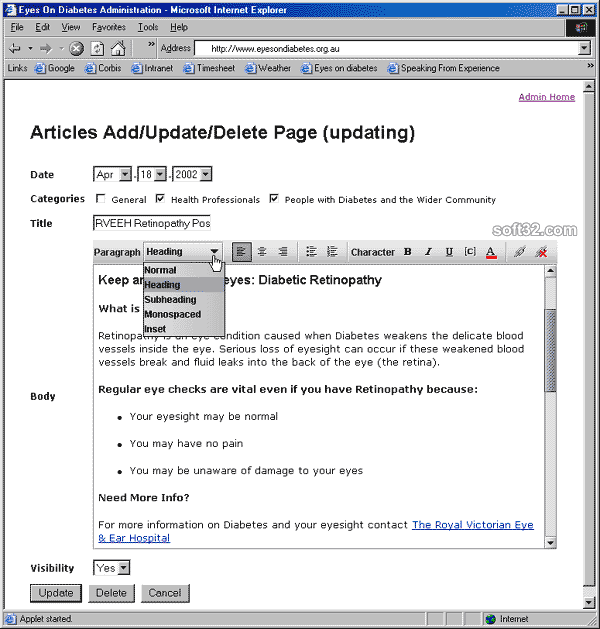Apply Italic character formatting
The height and width of the screenshot is (629, 600).
click(x=428, y=252)
